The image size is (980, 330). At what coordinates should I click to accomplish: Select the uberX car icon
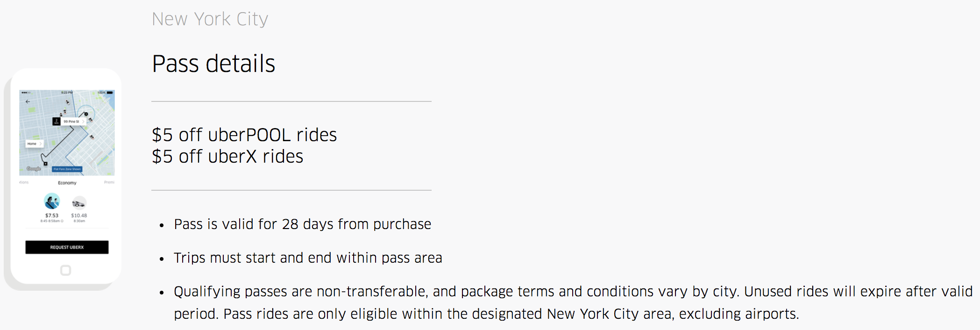[x=79, y=203]
